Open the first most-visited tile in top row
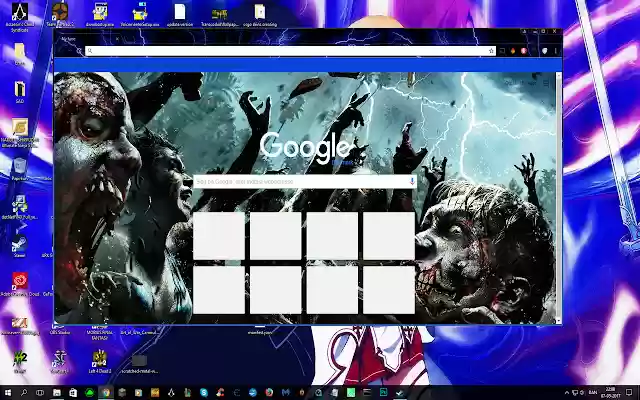The height and width of the screenshot is (400, 640). [219, 236]
